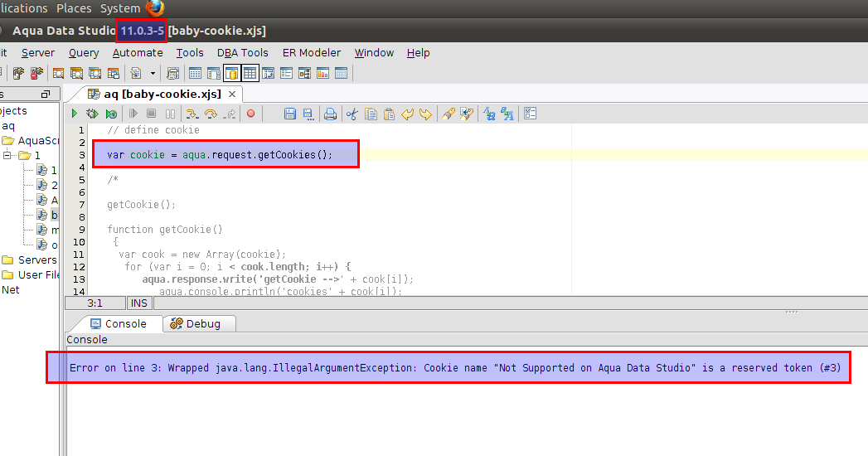The height and width of the screenshot is (456, 868).
Task: Click the bar chart toolbar icon
Action: (322, 73)
